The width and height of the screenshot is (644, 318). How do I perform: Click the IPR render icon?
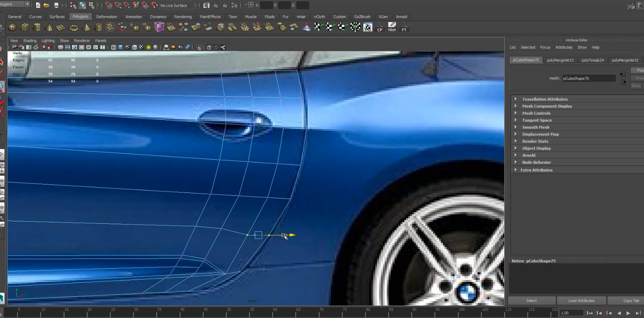225,5
